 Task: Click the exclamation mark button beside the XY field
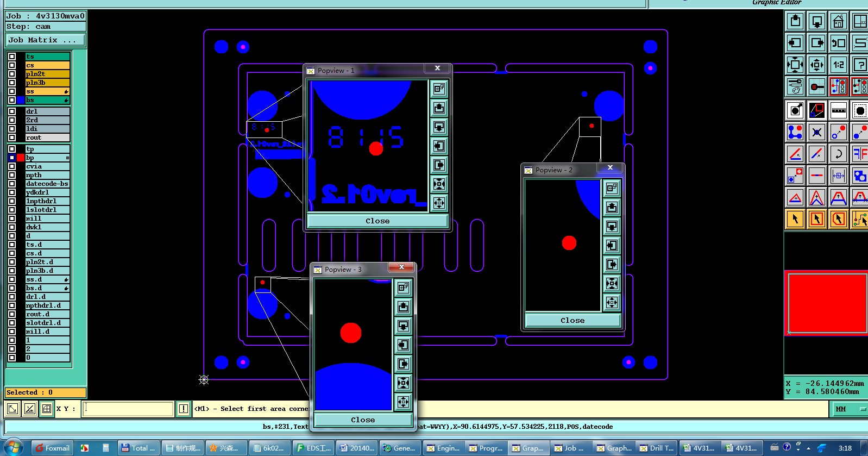tap(184, 409)
